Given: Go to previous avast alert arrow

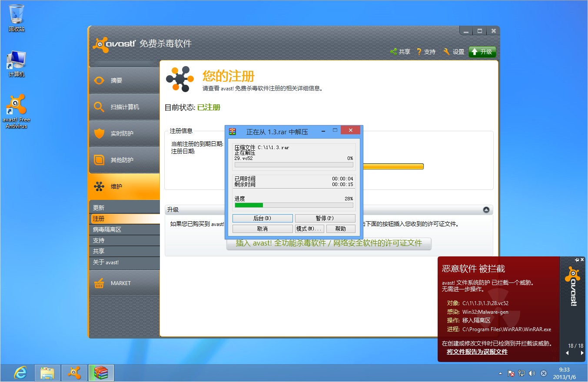Looking at the screenshot, I should click(567, 353).
